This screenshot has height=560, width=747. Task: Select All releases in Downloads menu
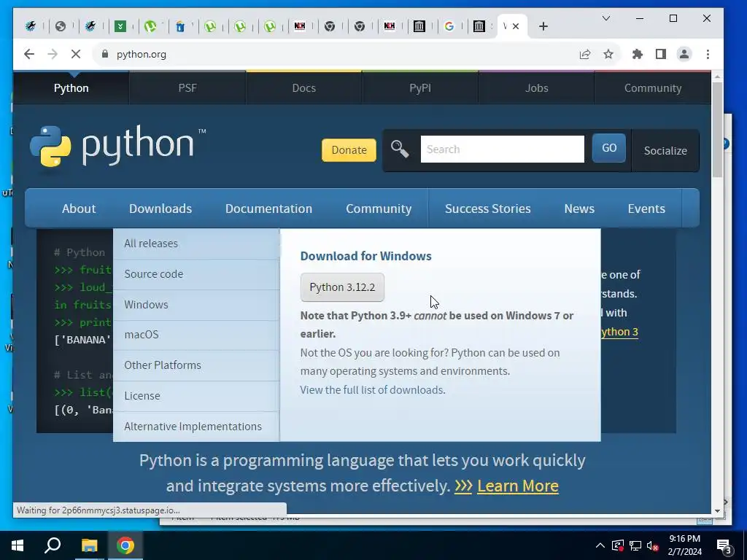pos(196,244)
